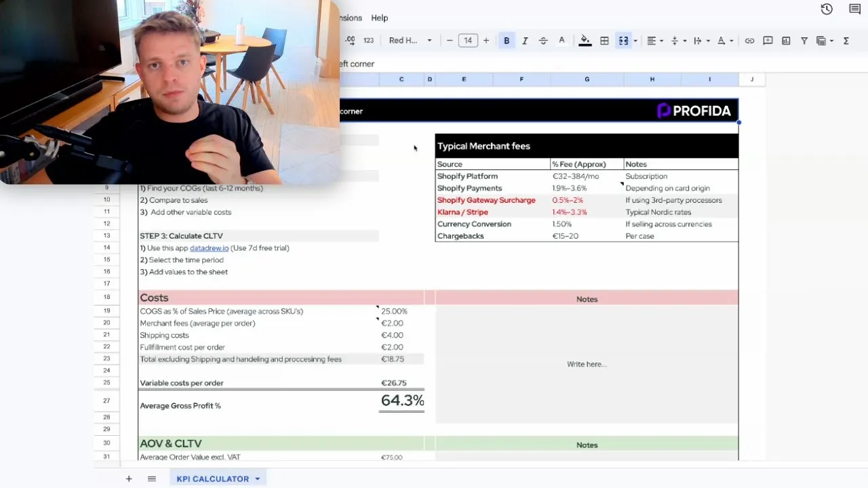Viewport: 868px width, 488px height.
Task: Click the text wrapping icon
Action: tap(698, 41)
